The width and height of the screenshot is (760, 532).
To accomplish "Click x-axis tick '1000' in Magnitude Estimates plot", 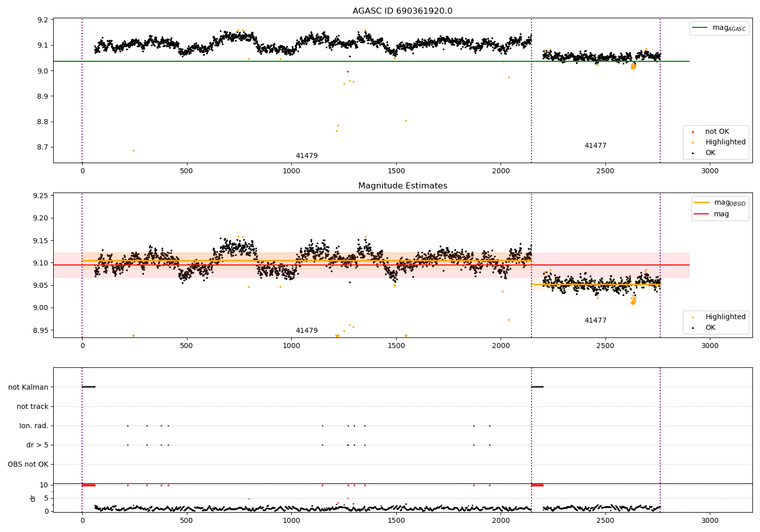I will click(x=291, y=346).
